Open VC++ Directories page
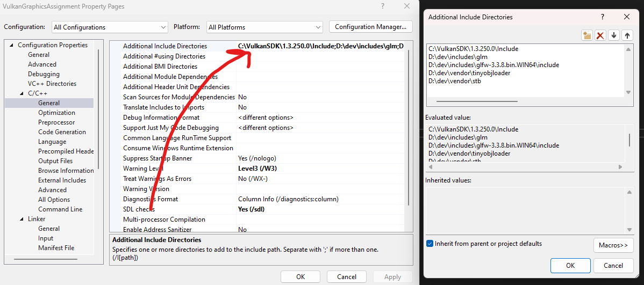 [x=52, y=84]
